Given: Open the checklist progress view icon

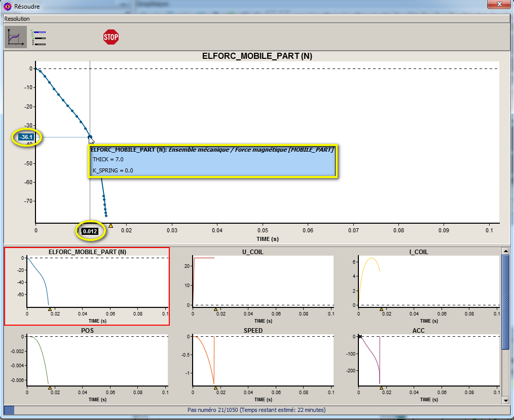Looking at the screenshot, I should click(39, 38).
